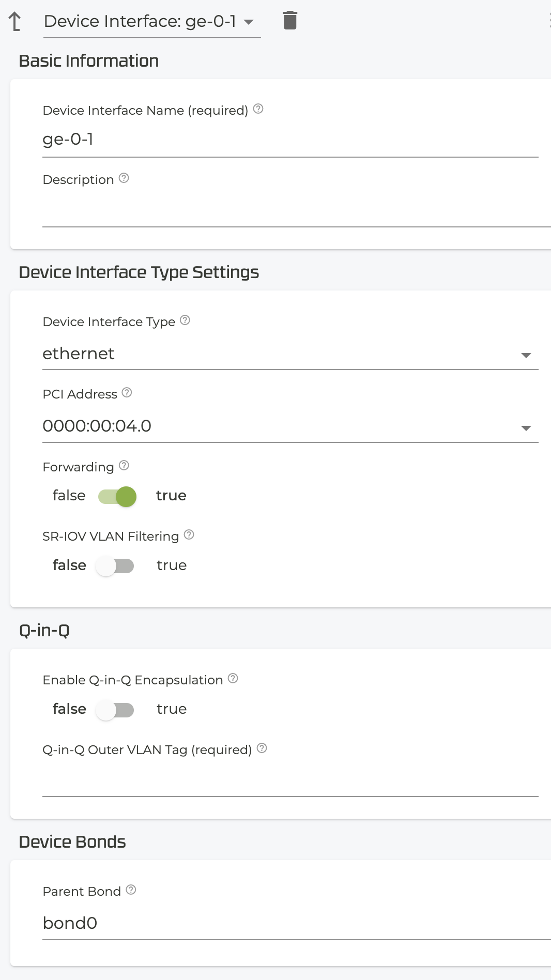Viewport: 551px width, 980px height.
Task: Click the Parent Bond help icon
Action: 131,890
